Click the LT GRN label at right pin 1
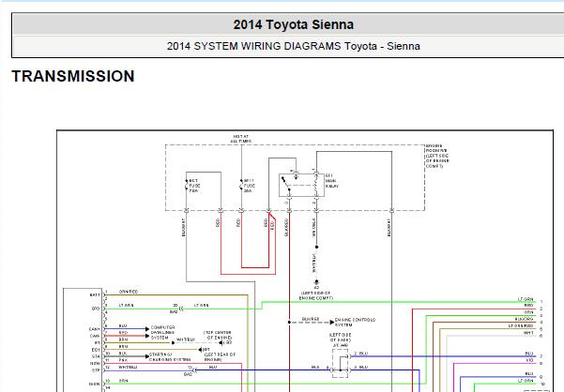 pos(526,299)
